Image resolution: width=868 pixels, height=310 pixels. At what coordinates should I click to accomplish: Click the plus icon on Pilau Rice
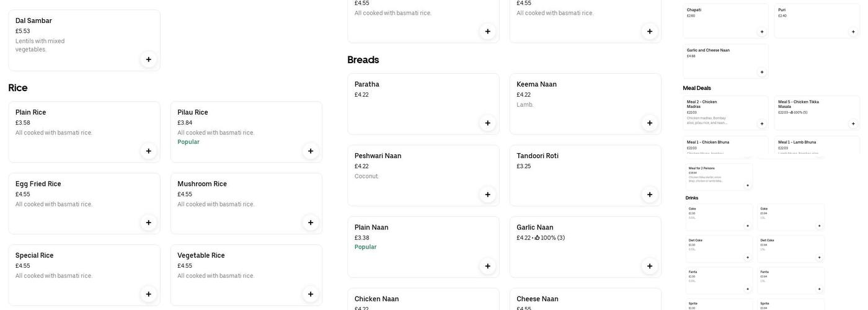(x=311, y=151)
